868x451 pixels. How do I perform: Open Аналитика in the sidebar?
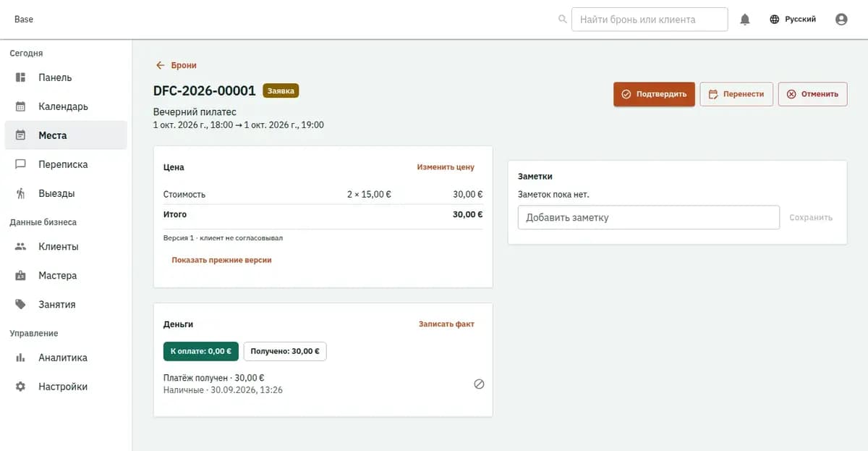pos(66,358)
